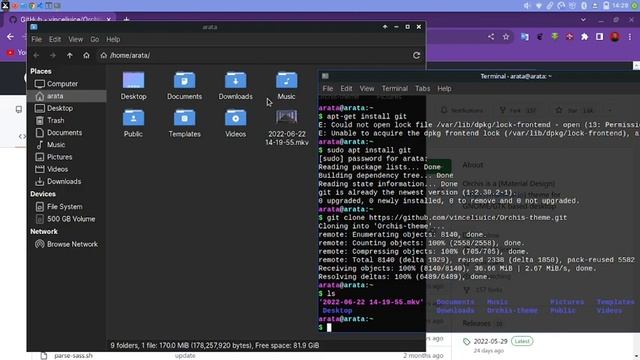
Task: Select Desktop in Places sidebar
Action: 67,108
